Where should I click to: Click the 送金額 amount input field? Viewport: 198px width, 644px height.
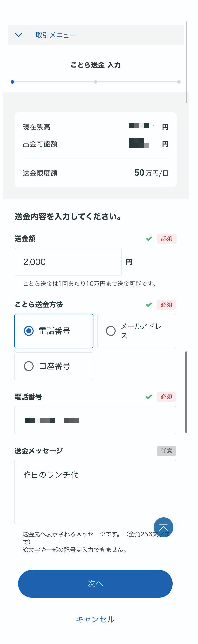pos(68,262)
